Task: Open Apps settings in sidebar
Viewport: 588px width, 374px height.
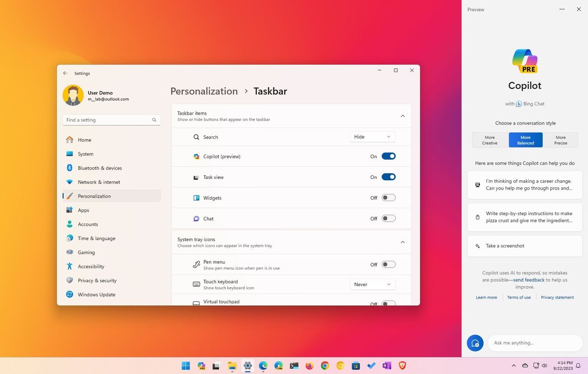Action: point(112,210)
